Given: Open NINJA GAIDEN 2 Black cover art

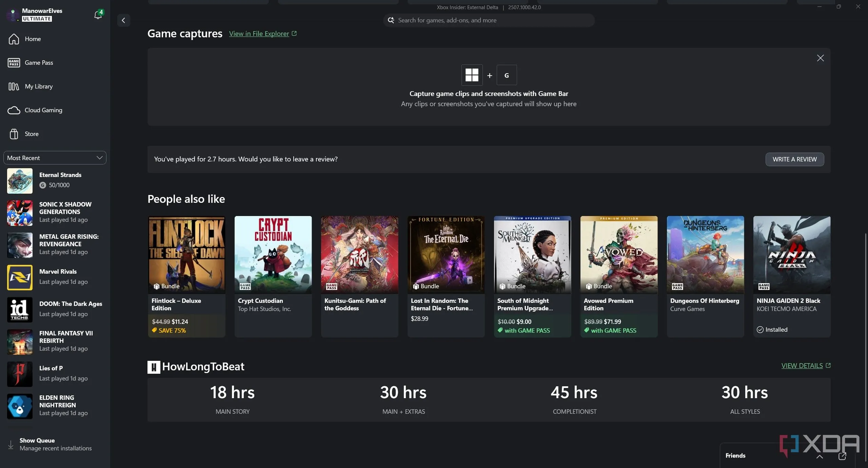Looking at the screenshot, I should (792, 255).
